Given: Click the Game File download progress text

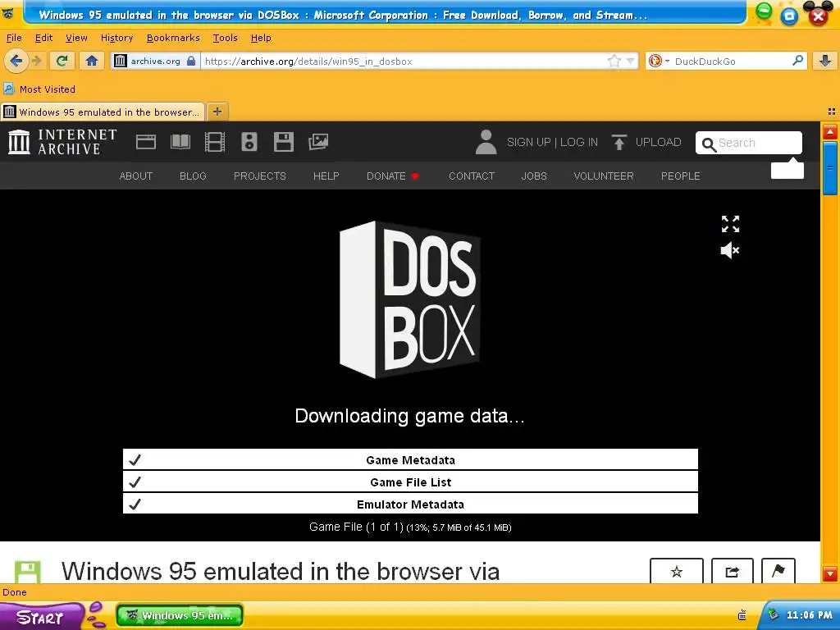Looking at the screenshot, I should coord(410,527).
